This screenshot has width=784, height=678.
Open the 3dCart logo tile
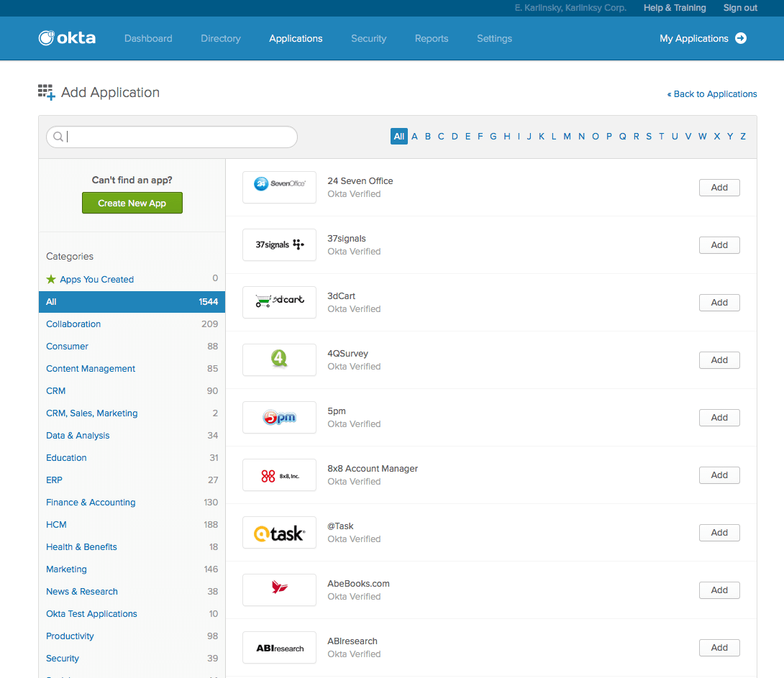point(280,302)
